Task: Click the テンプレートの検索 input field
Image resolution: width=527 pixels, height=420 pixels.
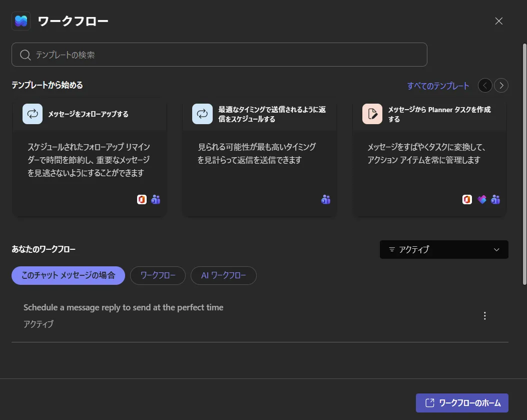Action: (219, 54)
